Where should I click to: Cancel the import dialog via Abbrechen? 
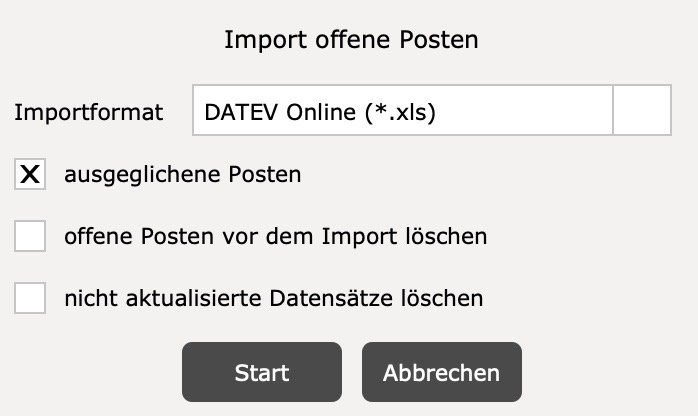coord(441,373)
